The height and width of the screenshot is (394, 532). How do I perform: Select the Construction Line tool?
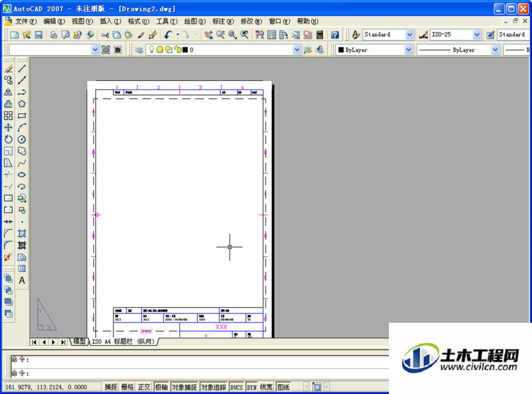pos(22,80)
